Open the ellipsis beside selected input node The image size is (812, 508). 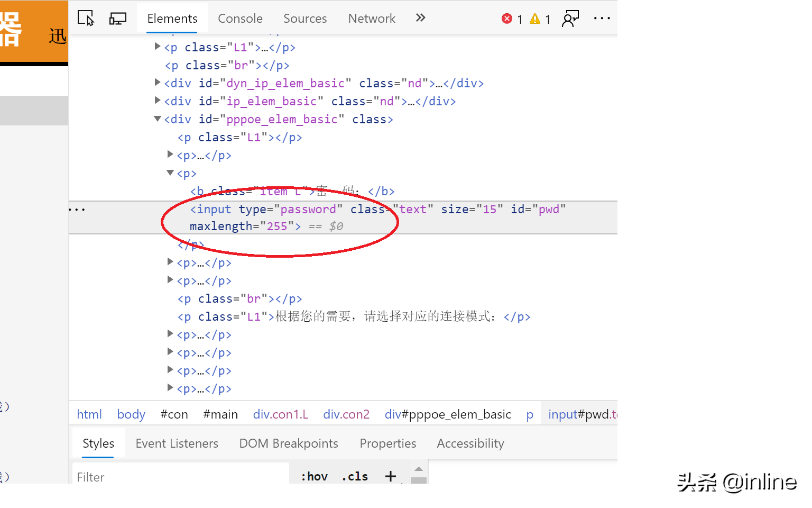(77, 210)
